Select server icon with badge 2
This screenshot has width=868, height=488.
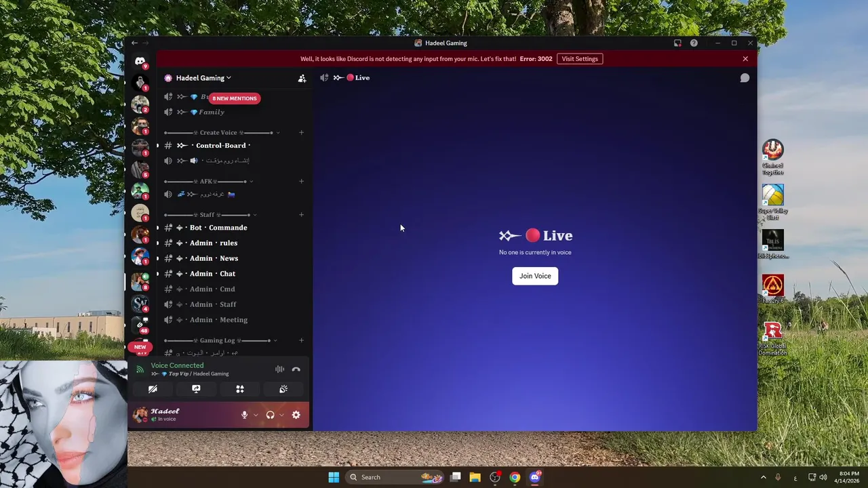pos(140,104)
